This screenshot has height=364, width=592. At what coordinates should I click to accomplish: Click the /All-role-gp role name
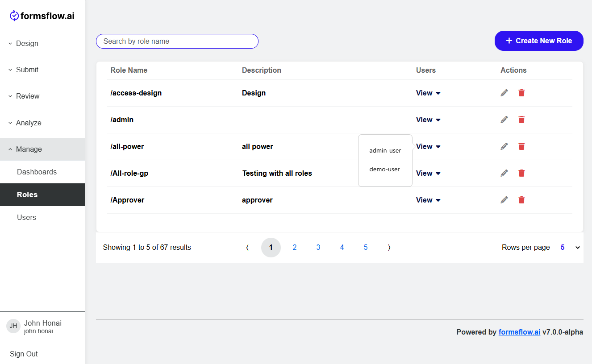click(129, 173)
